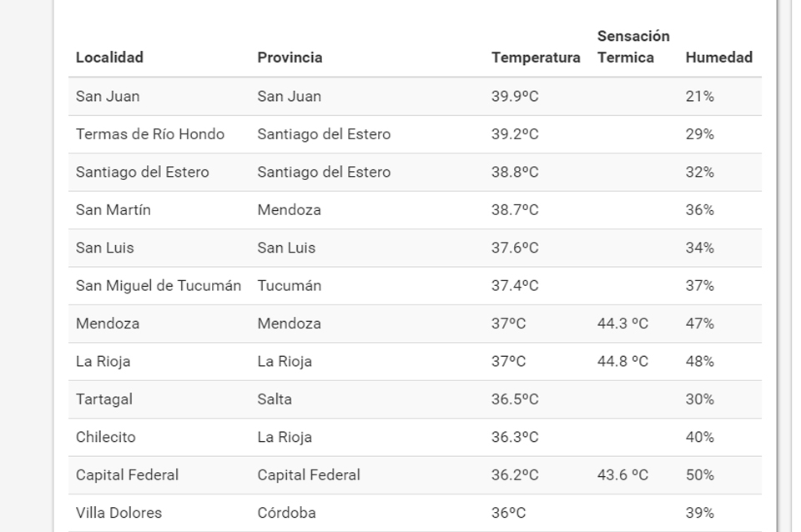Click the 39.9ºC temperature value
Image resolution: width=801 pixels, height=532 pixels.
pos(515,97)
